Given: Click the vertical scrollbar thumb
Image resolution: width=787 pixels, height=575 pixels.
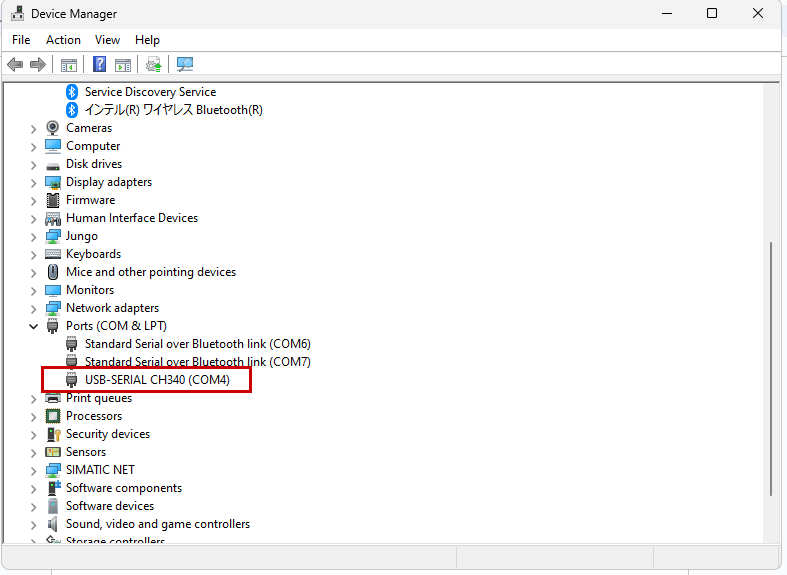Looking at the screenshot, I should [x=770, y=368].
